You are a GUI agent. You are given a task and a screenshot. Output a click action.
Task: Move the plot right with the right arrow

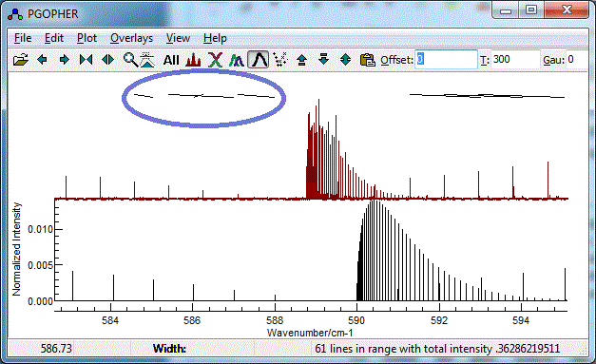pyautogui.click(x=64, y=60)
